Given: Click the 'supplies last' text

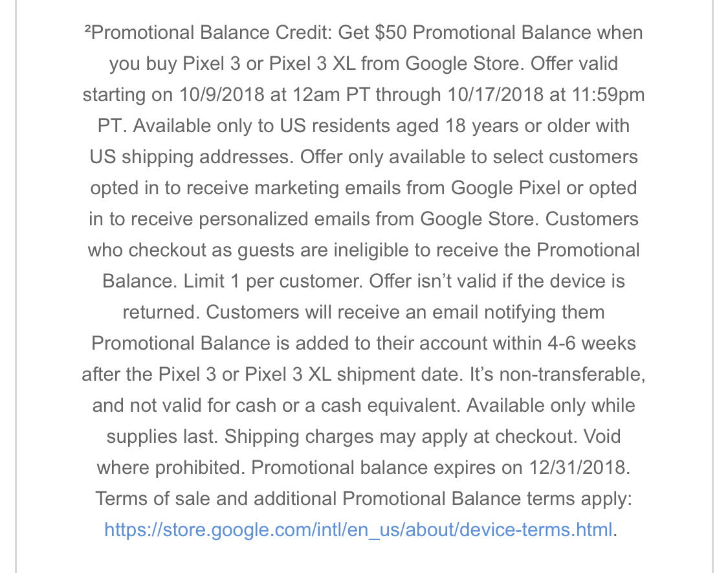Looking at the screenshot, I should [x=162, y=436].
